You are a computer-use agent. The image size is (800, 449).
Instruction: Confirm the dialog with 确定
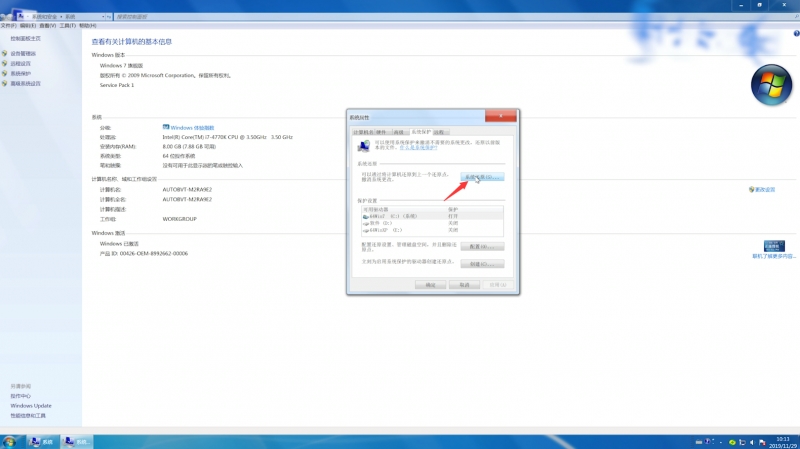(430, 285)
